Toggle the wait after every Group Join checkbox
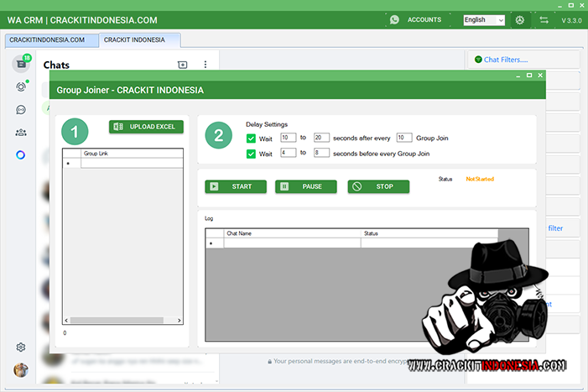 pos(252,139)
